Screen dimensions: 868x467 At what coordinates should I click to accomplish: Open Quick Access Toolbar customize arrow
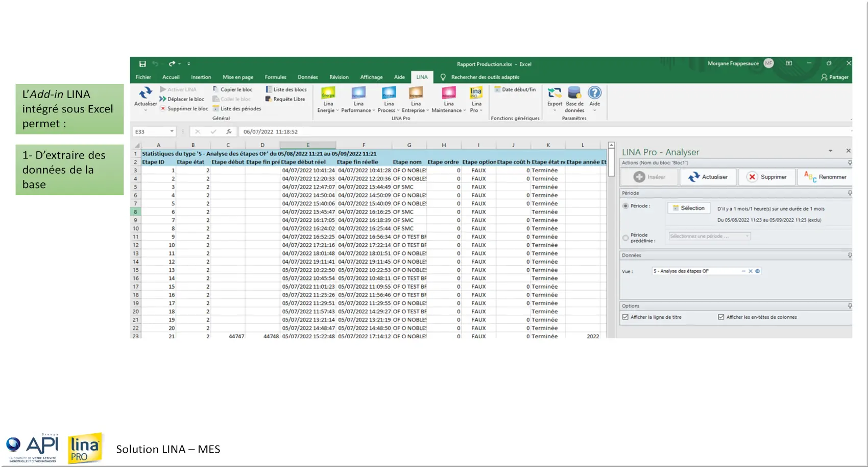point(188,64)
